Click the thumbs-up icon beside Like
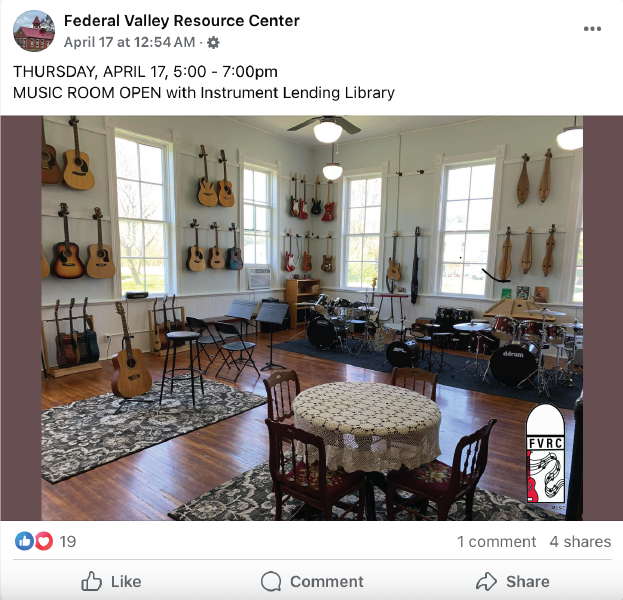Screen dimensions: 623x600 pos(91,581)
